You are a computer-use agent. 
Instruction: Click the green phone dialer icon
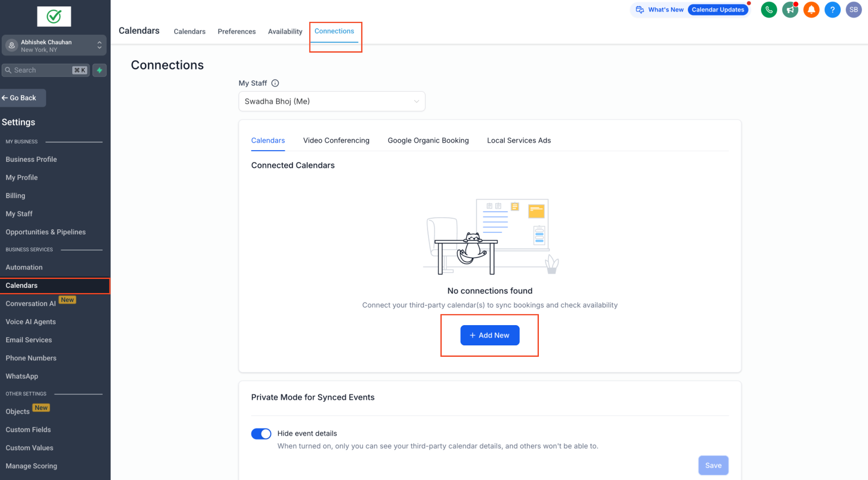(x=769, y=10)
